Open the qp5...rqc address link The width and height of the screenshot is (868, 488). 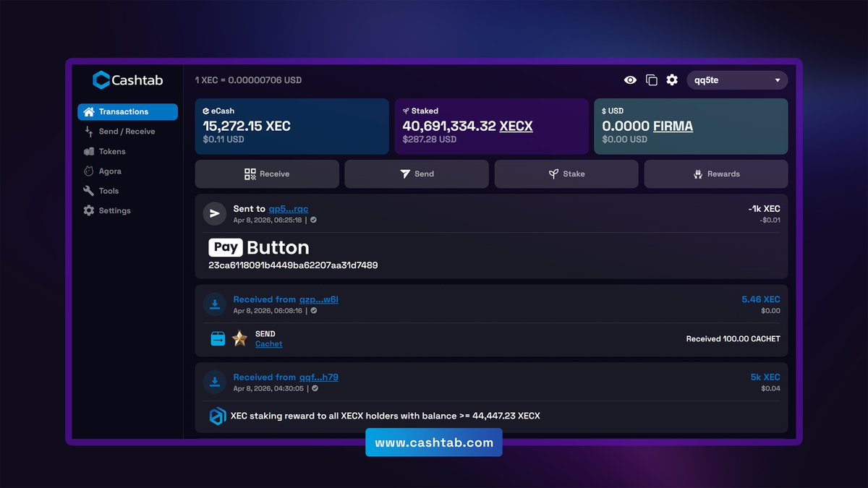pyautogui.click(x=289, y=209)
